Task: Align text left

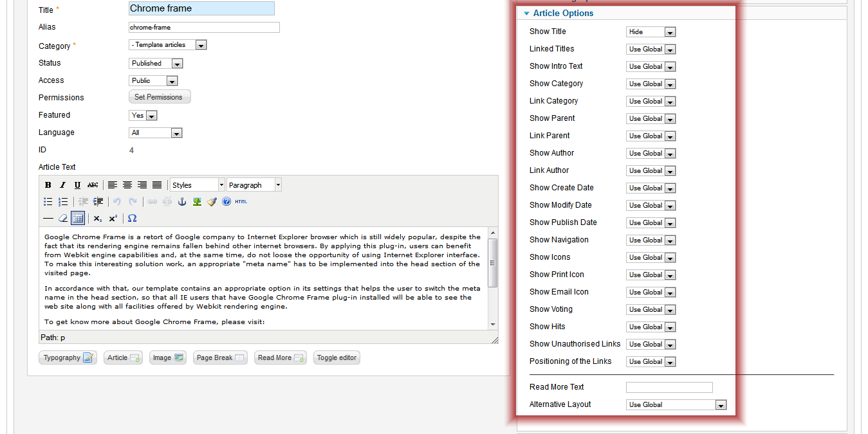Action: (113, 185)
